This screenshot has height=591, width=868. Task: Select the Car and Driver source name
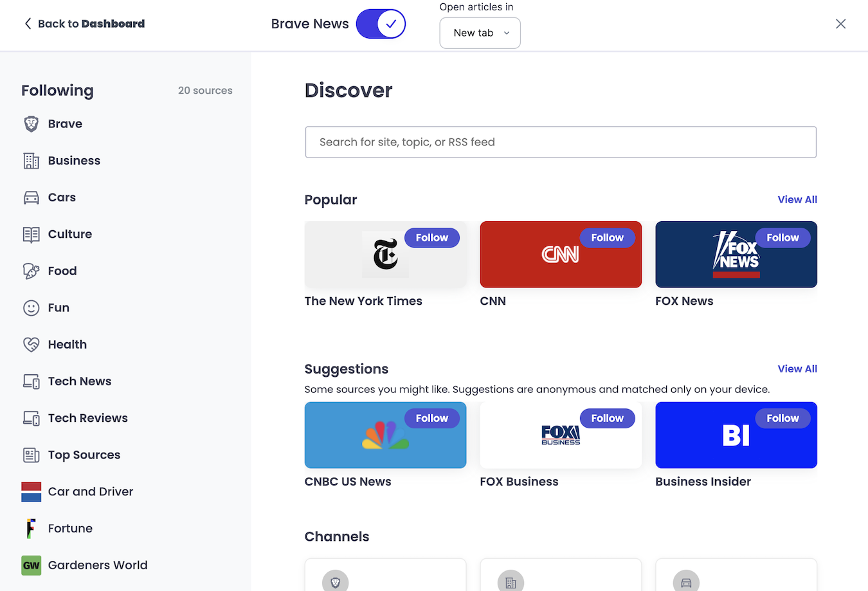[x=91, y=492]
